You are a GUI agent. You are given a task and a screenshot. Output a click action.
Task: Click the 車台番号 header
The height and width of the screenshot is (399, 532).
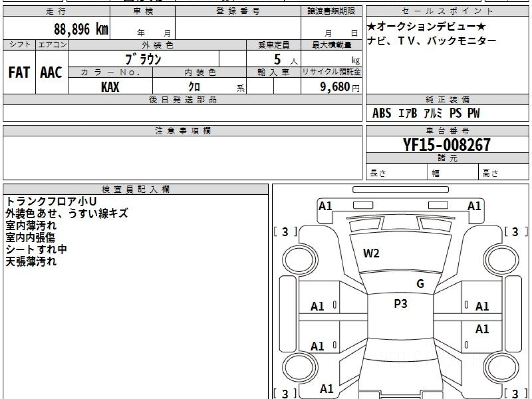tap(448, 131)
